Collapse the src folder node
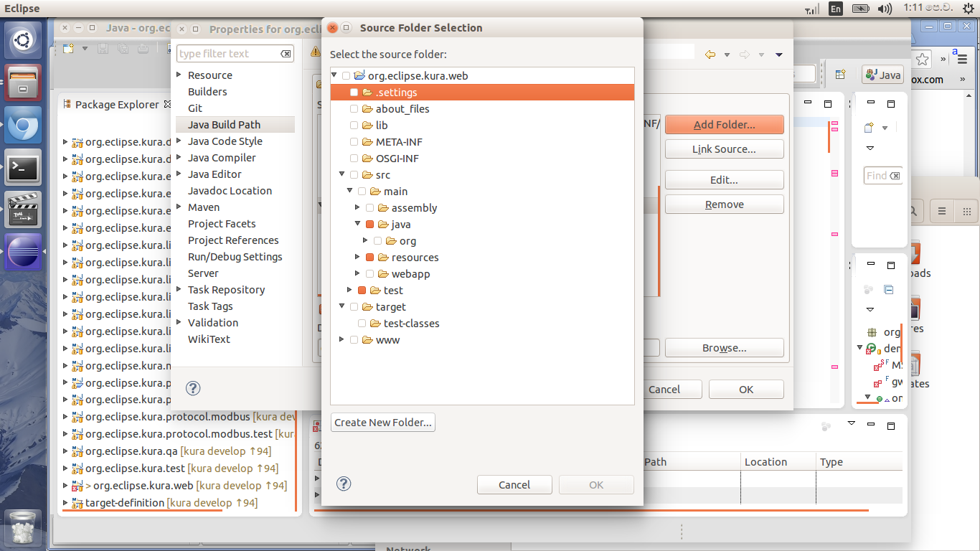 click(x=342, y=175)
